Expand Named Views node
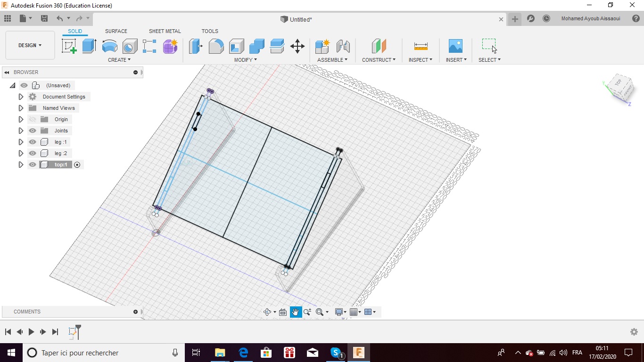The width and height of the screenshot is (644, 362). 21,108
